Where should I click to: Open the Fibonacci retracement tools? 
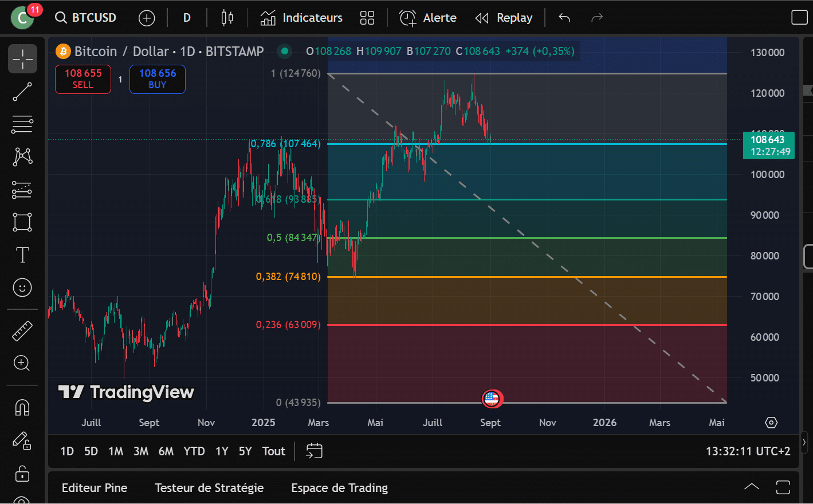click(22, 124)
